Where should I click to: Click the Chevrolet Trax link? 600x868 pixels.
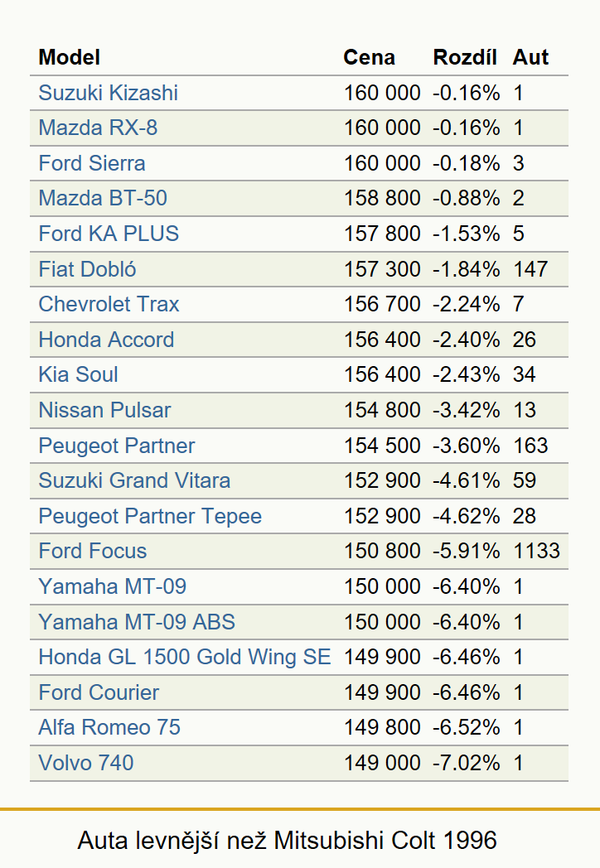pos(109,304)
